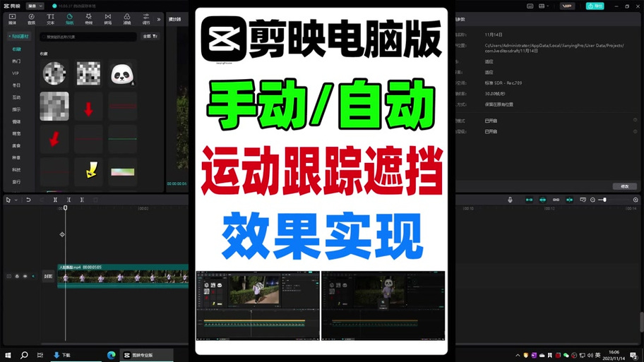Toggle preview axis icon

coord(569,200)
